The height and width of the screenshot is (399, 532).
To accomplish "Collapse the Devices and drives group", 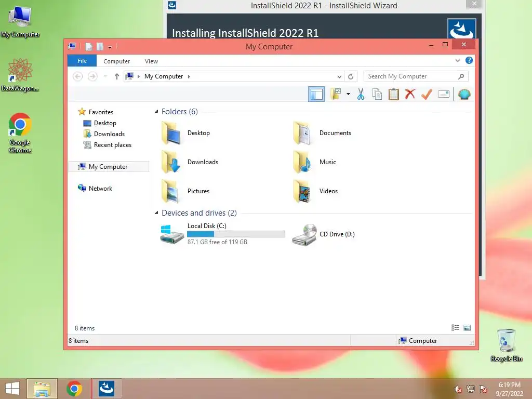I will [x=156, y=212].
